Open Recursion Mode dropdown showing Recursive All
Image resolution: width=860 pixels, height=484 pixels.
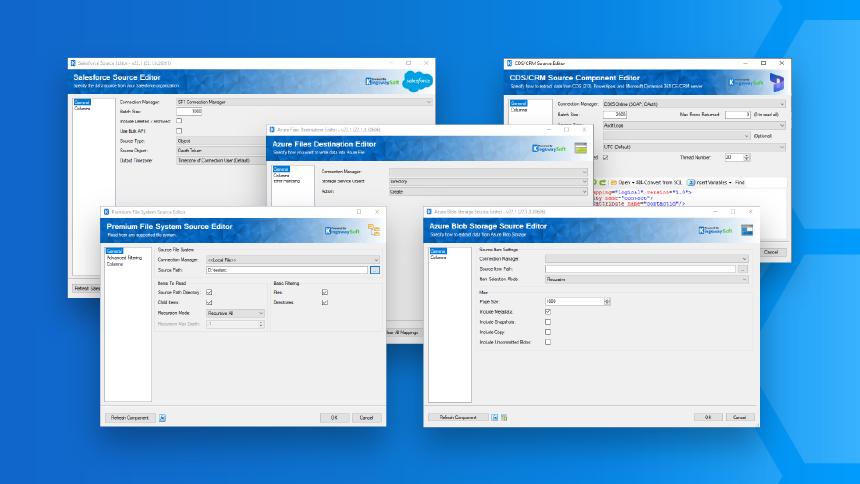click(235, 313)
